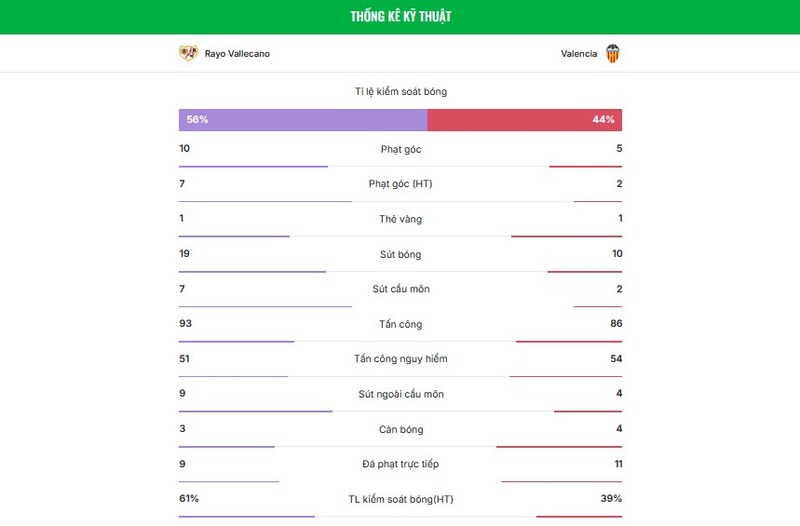The image size is (800, 526).
Task: Select the Phạt góc stat row label
Action: pyautogui.click(x=400, y=149)
